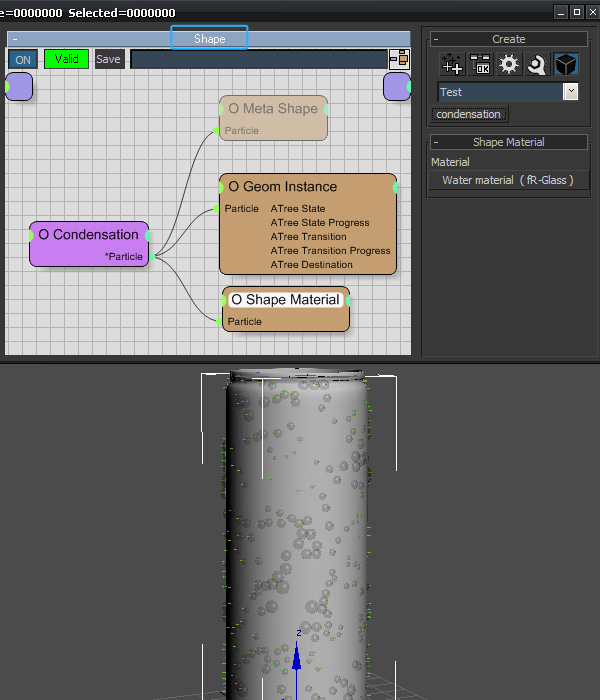The height and width of the screenshot is (700, 600).
Task: Click the empty name field beside Save
Action: point(258,59)
